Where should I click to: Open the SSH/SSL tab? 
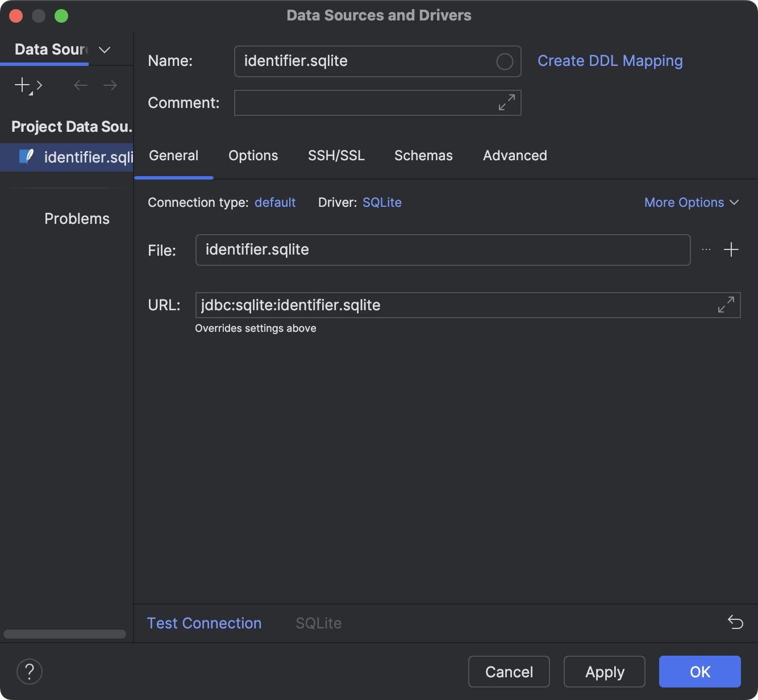336,156
